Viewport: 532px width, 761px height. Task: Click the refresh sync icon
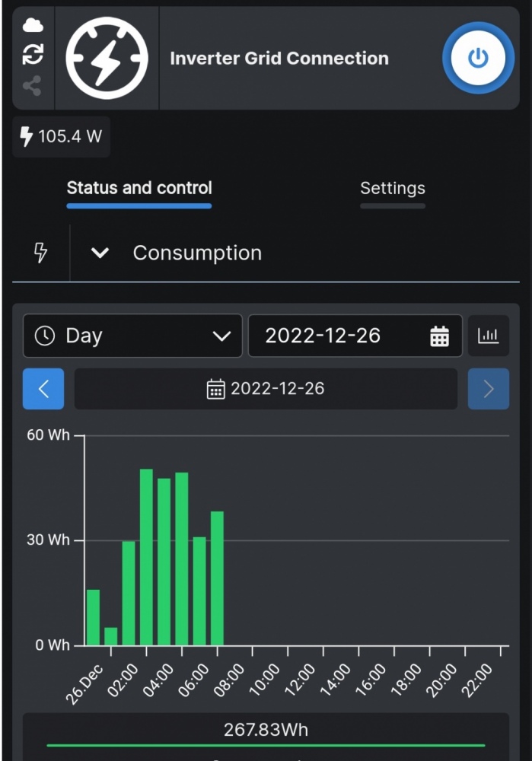pos(33,54)
